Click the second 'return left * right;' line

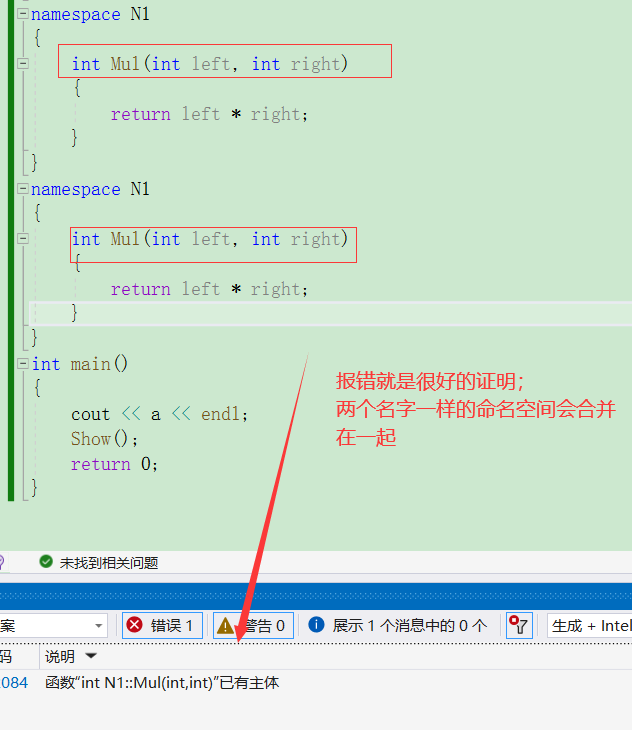click(209, 289)
